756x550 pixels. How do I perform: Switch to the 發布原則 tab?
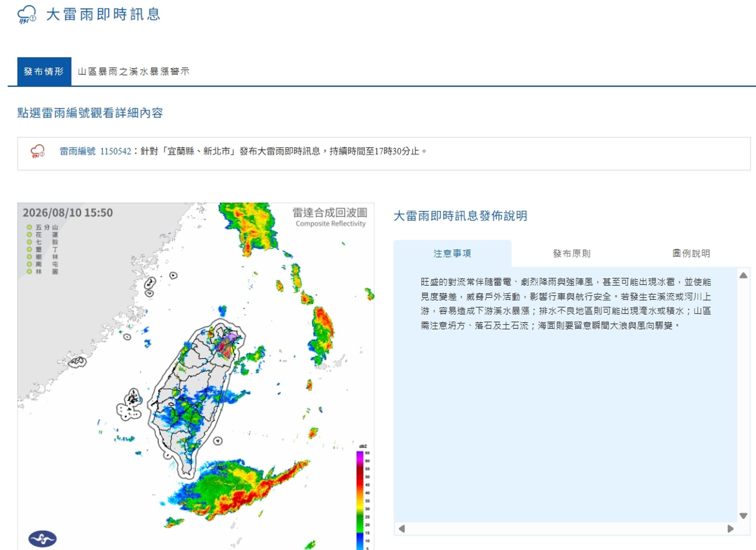point(572,253)
